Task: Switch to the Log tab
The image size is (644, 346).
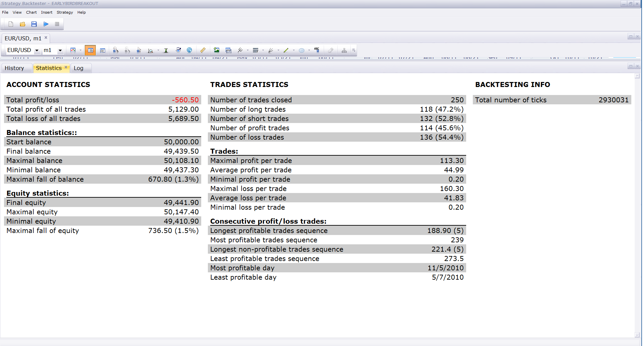Action: tap(78, 68)
